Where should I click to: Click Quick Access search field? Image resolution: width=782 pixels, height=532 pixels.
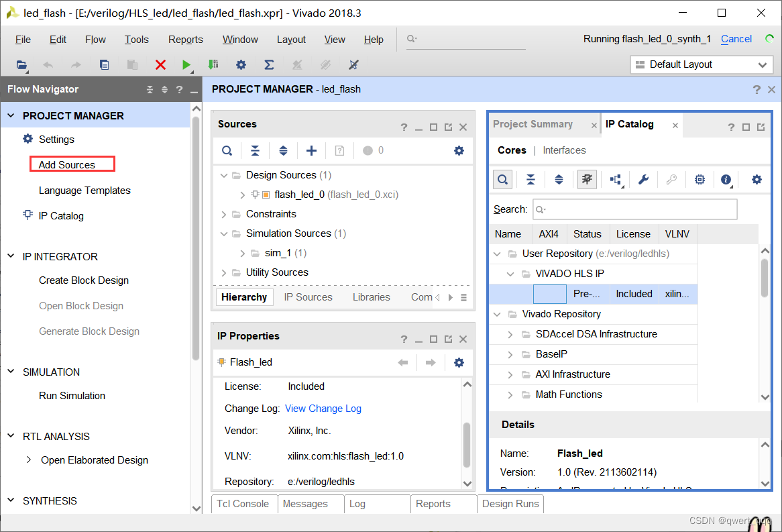click(466, 39)
